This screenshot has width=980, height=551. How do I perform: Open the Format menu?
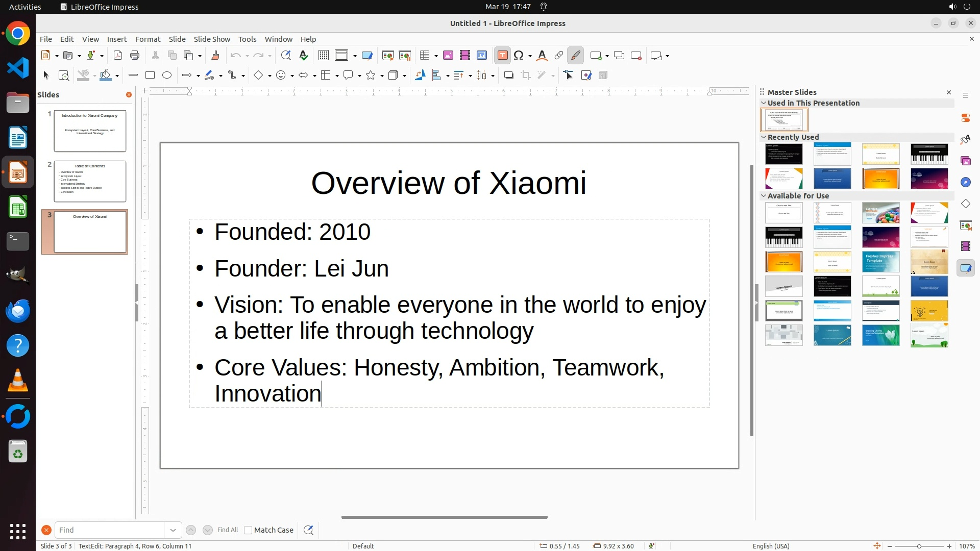148,39
